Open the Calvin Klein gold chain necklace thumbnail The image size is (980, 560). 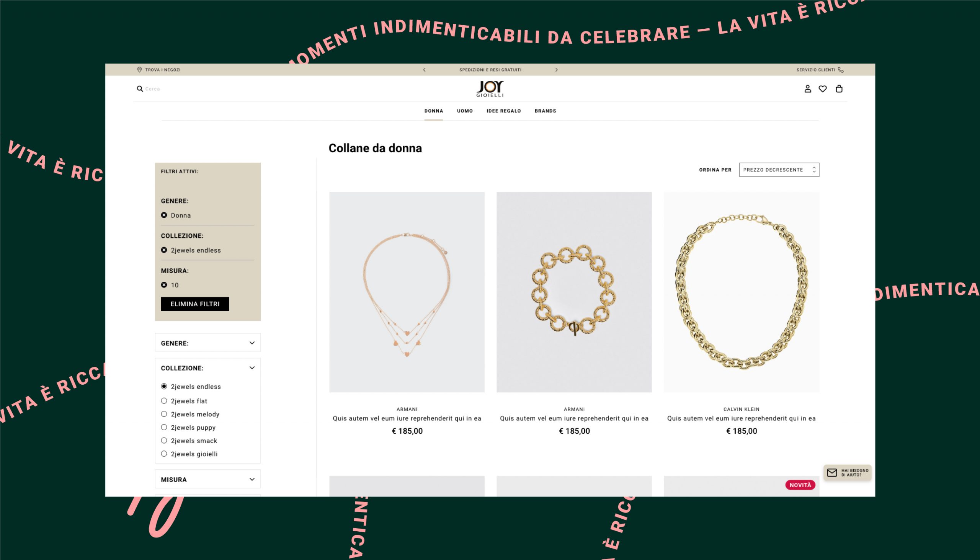[742, 292]
